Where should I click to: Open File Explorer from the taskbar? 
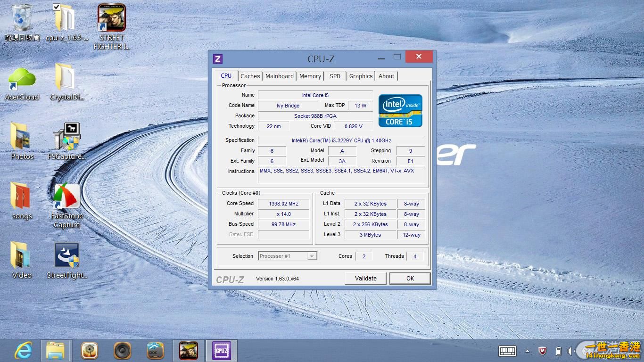coord(56,351)
